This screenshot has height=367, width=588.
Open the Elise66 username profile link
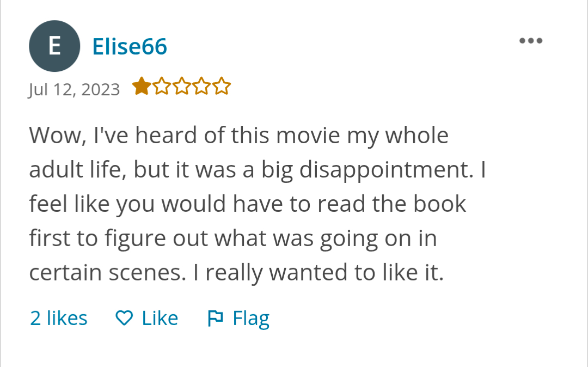pos(130,47)
